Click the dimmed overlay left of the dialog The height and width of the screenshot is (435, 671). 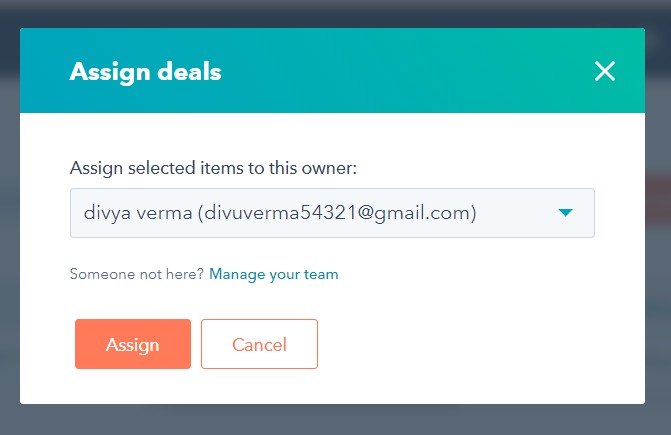click(9, 216)
